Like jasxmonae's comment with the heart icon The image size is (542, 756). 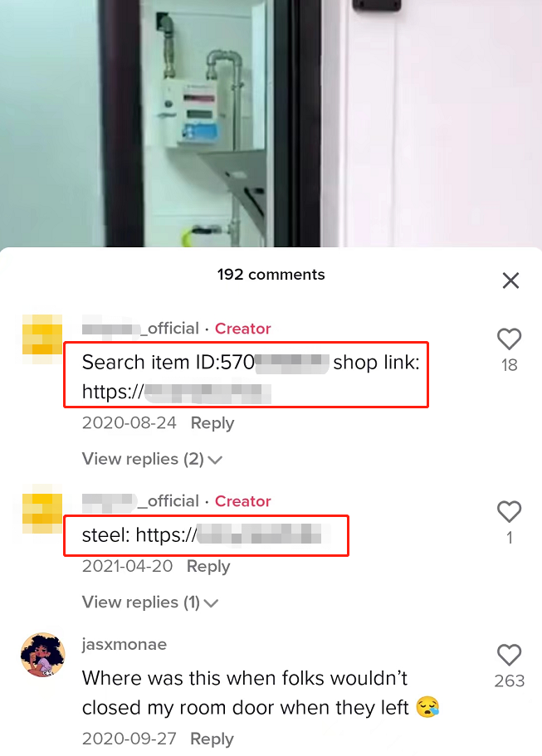(509, 655)
